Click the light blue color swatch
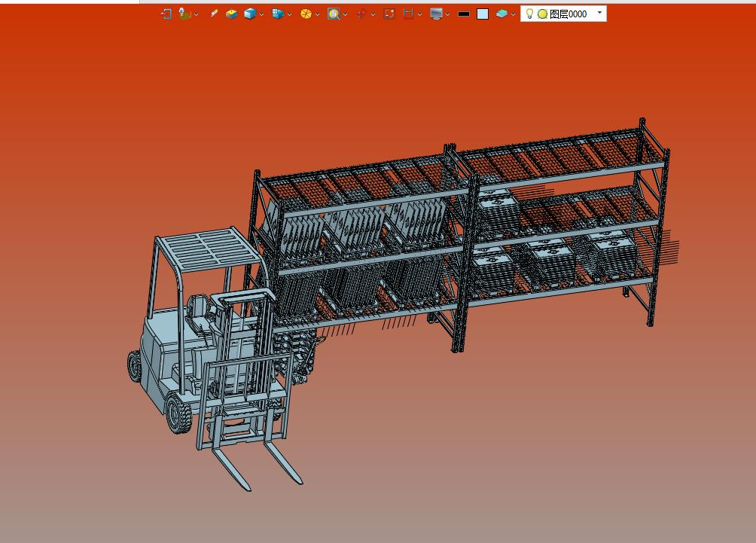The height and width of the screenshot is (543, 756). (483, 14)
